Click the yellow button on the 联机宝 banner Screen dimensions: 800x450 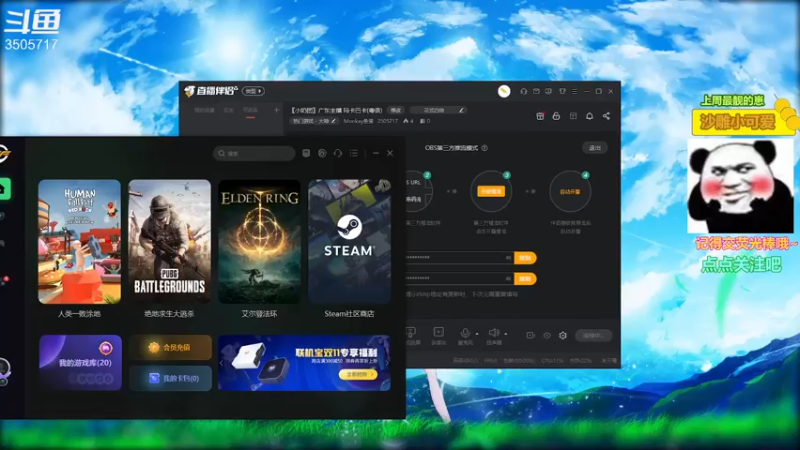point(359,374)
